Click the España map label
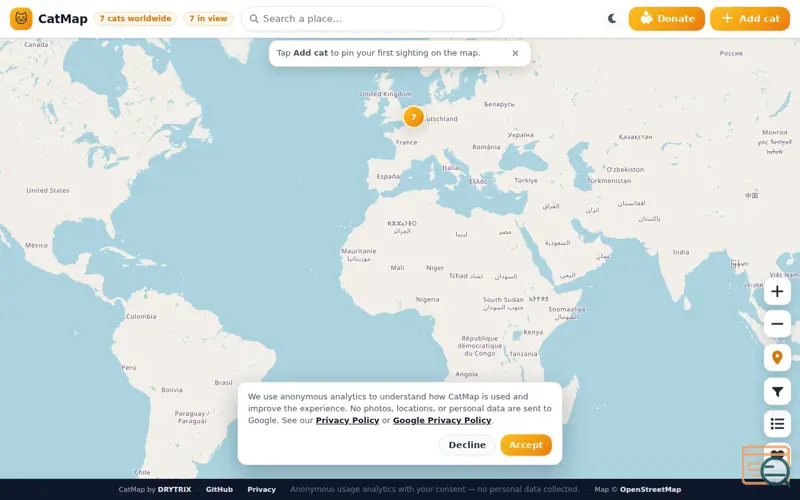This screenshot has height=500, width=800. (x=388, y=177)
